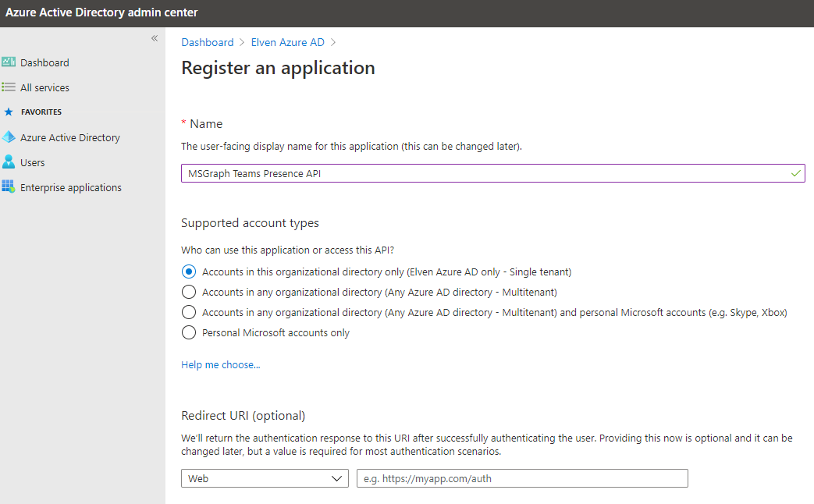Click the Redirect URI (optional) heading
Viewport: 814px width, 504px height.
pyautogui.click(x=243, y=416)
